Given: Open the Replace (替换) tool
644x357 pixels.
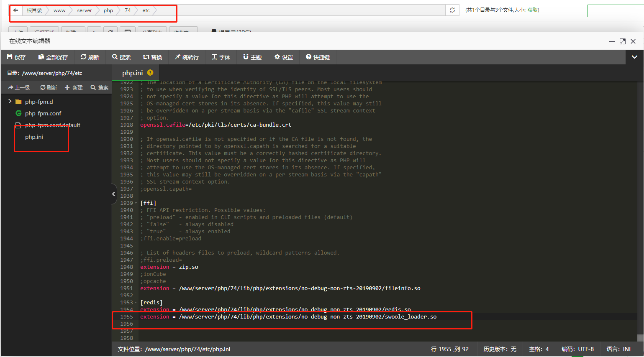Looking at the screenshot, I should pos(152,57).
